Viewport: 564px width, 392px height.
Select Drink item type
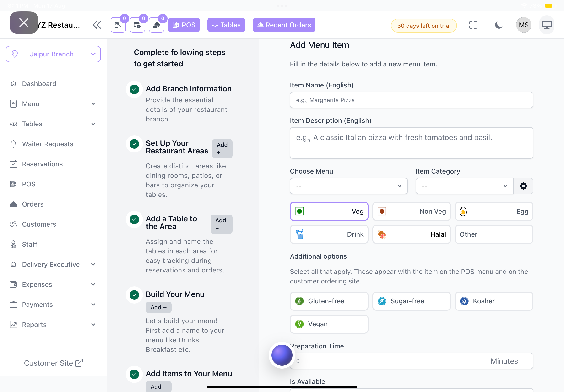point(329,234)
